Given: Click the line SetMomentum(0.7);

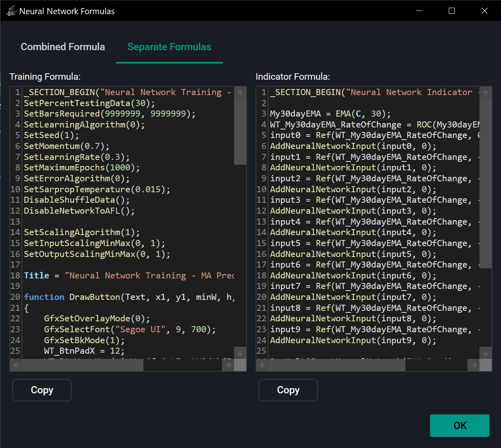Looking at the screenshot, I should (67, 146).
